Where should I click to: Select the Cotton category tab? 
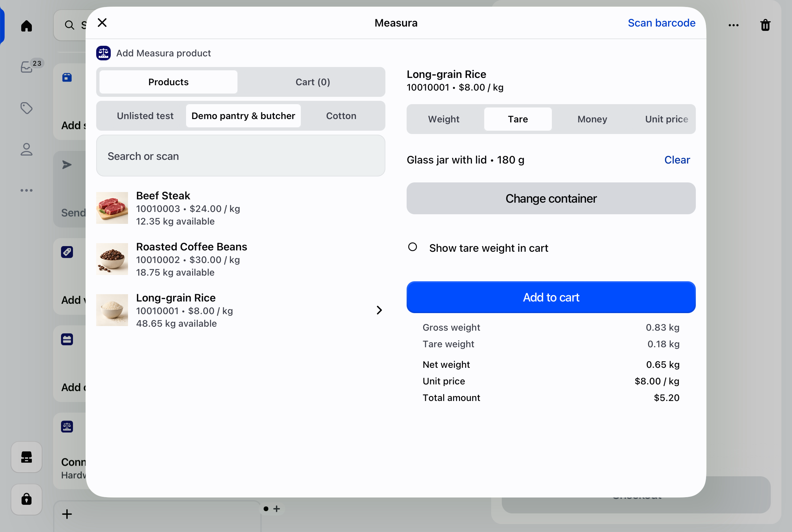point(341,116)
